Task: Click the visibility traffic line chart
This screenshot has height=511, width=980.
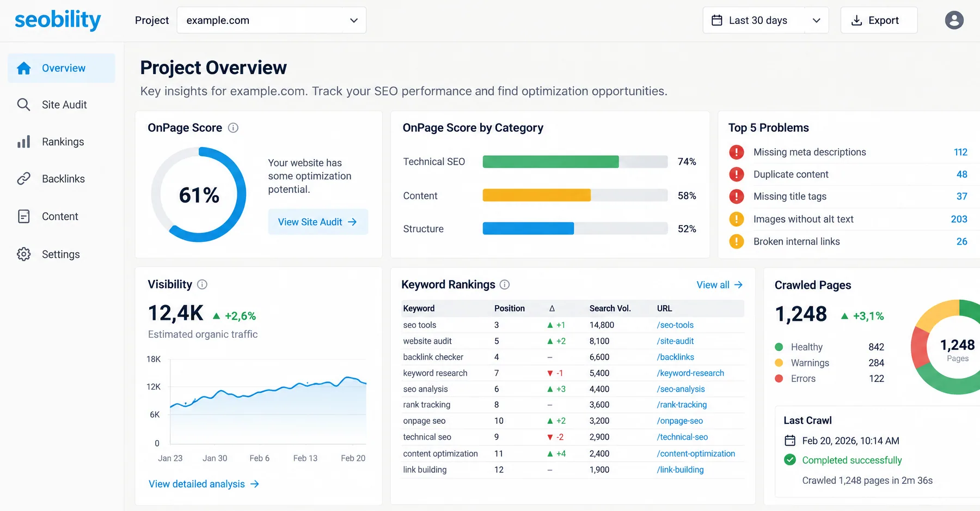Action: click(x=268, y=401)
